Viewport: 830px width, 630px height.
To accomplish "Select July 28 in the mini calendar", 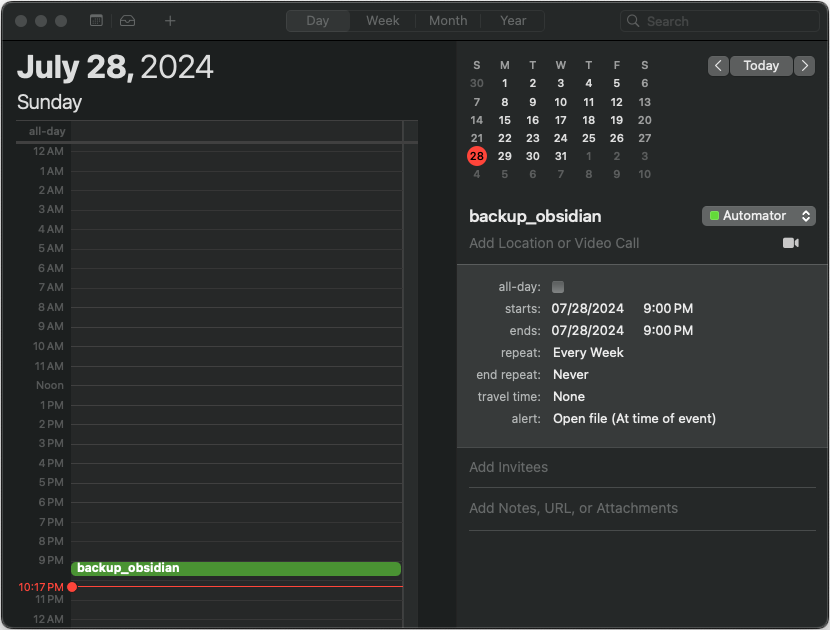I will 477,156.
